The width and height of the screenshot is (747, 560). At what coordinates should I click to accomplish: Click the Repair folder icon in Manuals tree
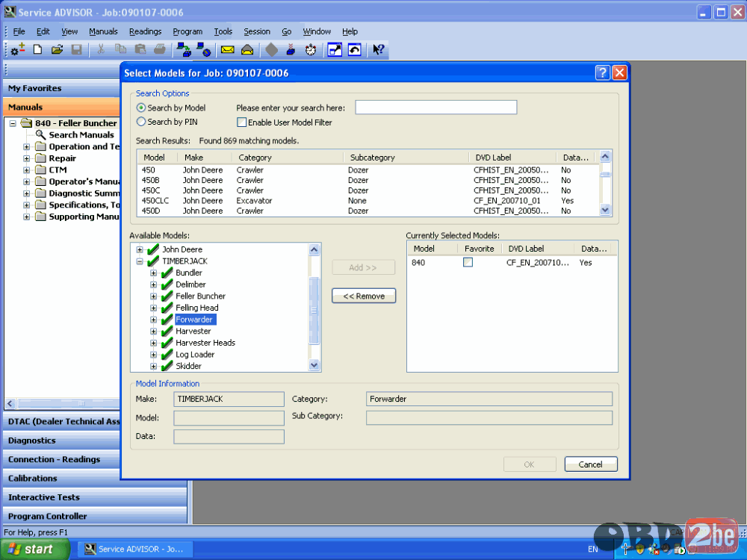[x=41, y=158]
